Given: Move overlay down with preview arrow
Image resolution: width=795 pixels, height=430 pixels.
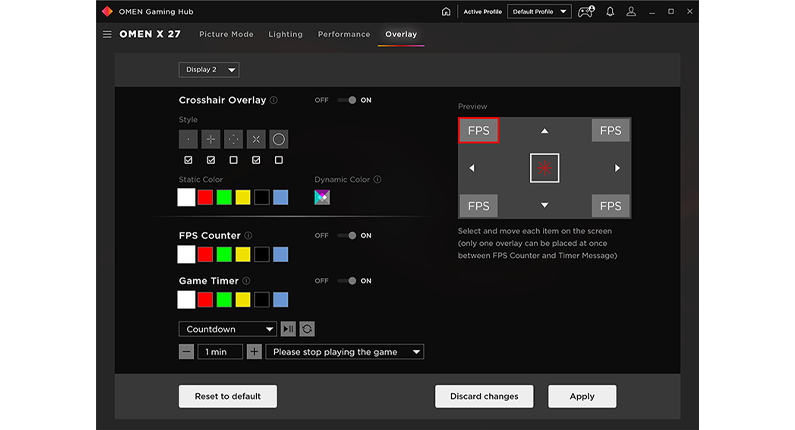Looking at the screenshot, I should tap(545, 205).
